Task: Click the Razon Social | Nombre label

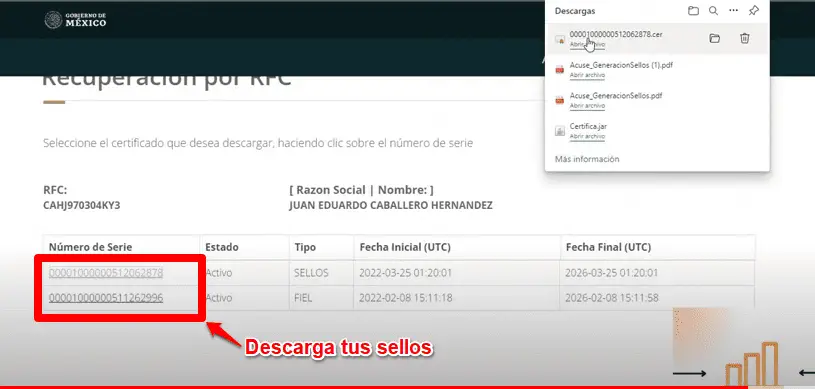Action: pyautogui.click(x=361, y=190)
